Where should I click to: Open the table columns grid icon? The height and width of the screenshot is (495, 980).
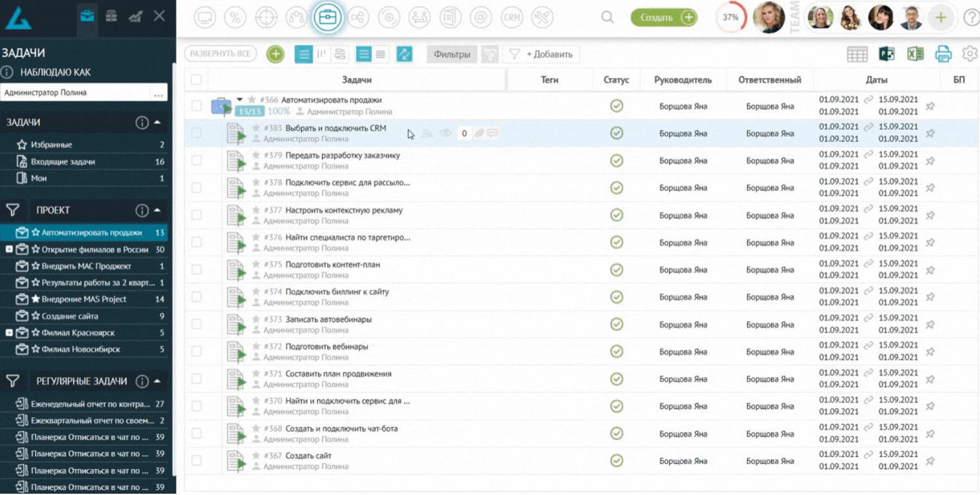coord(857,55)
